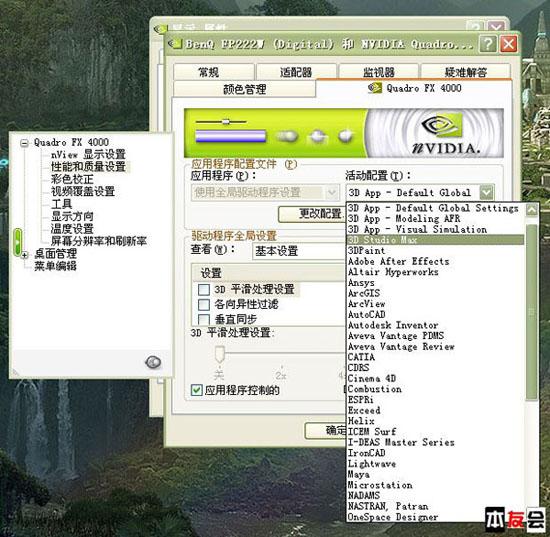Choose 3D App - Visual Simulation

point(436,229)
